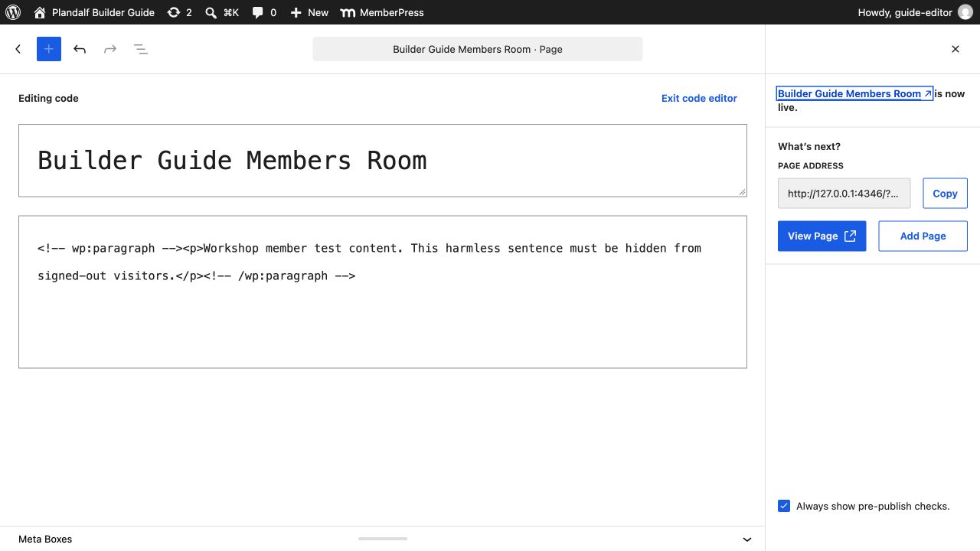The height and width of the screenshot is (551, 980).
Task: Click the user avatar in admin bar
Action: (x=965, y=12)
